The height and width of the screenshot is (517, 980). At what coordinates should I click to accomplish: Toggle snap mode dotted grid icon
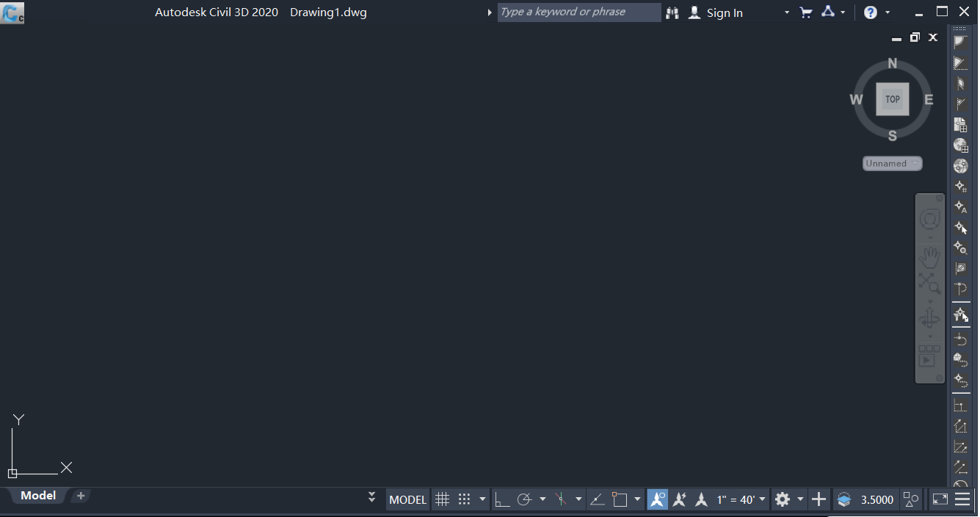pos(464,499)
